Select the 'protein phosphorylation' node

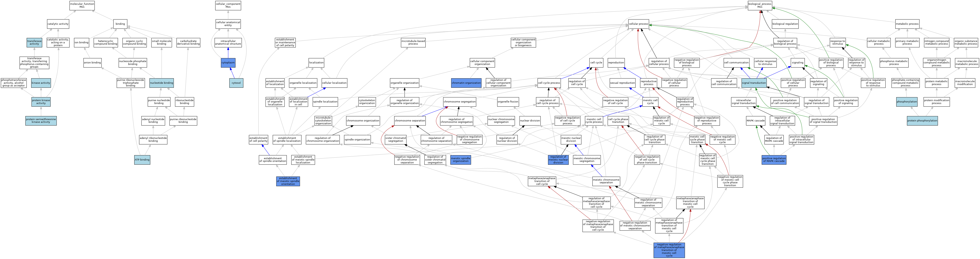(922, 121)
